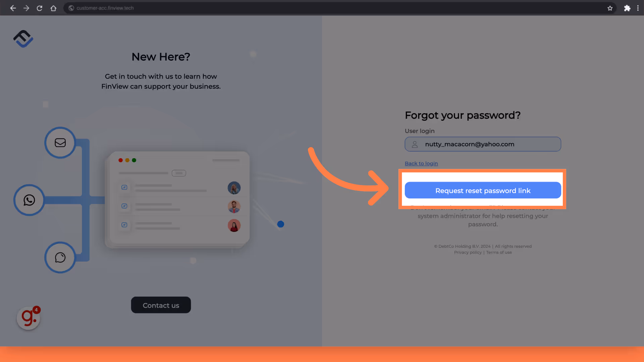The width and height of the screenshot is (644, 362).
Task: Go to browser home icon
Action: click(x=53, y=8)
